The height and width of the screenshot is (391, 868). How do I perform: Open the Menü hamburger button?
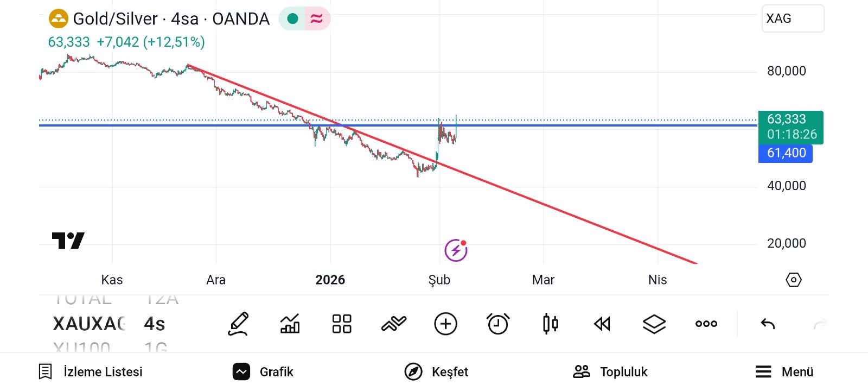pyautogui.click(x=784, y=372)
